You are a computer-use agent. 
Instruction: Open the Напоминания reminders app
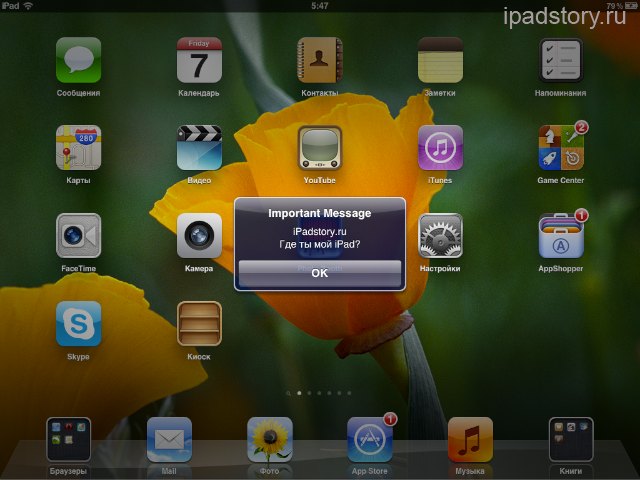click(x=561, y=60)
